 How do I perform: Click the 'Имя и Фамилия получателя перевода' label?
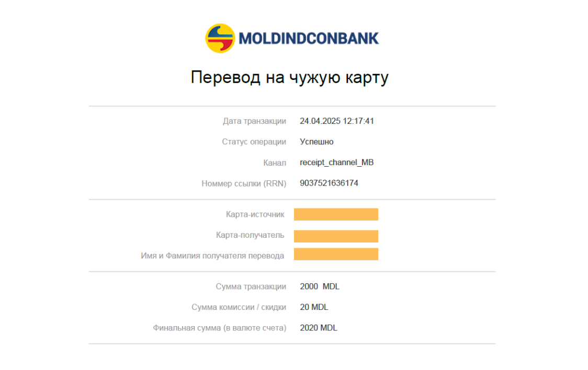pos(212,256)
